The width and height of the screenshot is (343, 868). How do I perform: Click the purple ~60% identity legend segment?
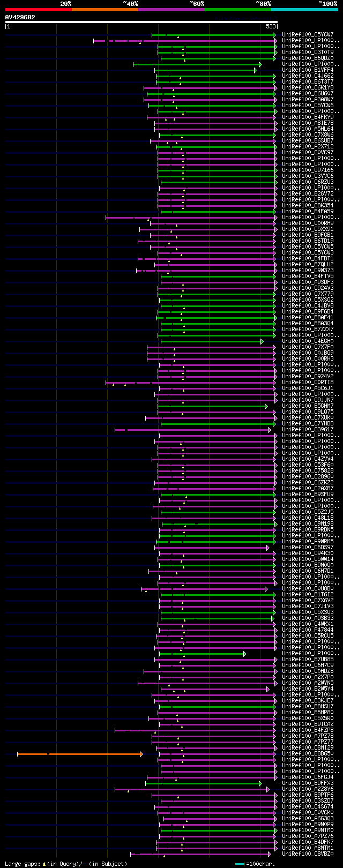(x=171, y=10)
